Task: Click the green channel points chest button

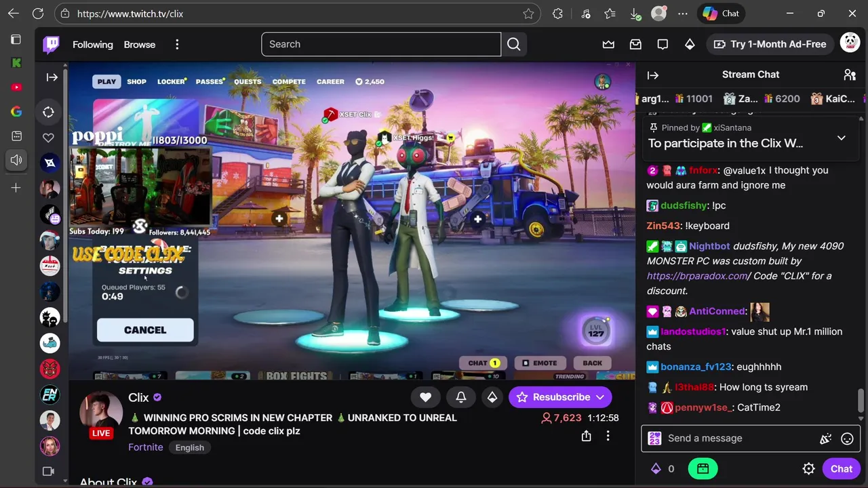Action: coord(703,468)
